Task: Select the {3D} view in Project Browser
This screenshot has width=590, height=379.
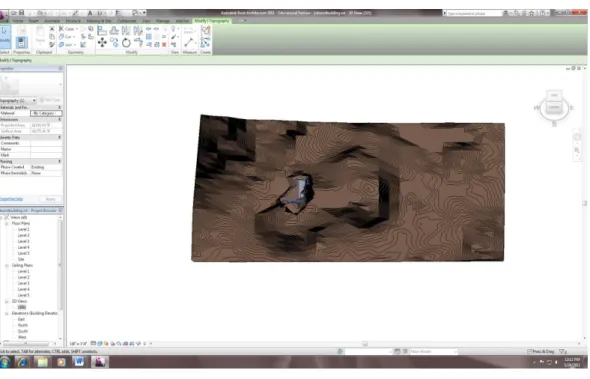Action: 21,307
